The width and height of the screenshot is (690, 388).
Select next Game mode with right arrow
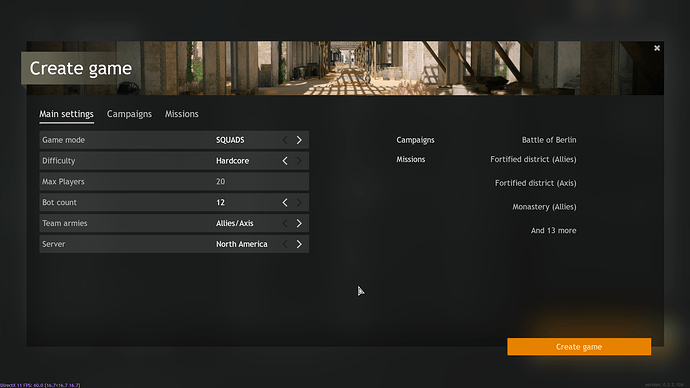pyautogui.click(x=299, y=140)
